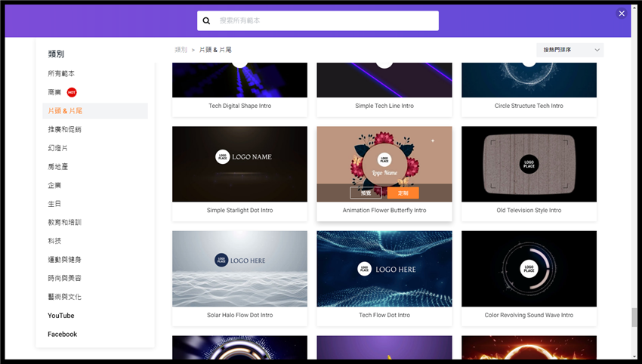This screenshot has height=364, width=642.
Task: Click 'Simple Tech Line Intro' title
Action: tap(384, 106)
